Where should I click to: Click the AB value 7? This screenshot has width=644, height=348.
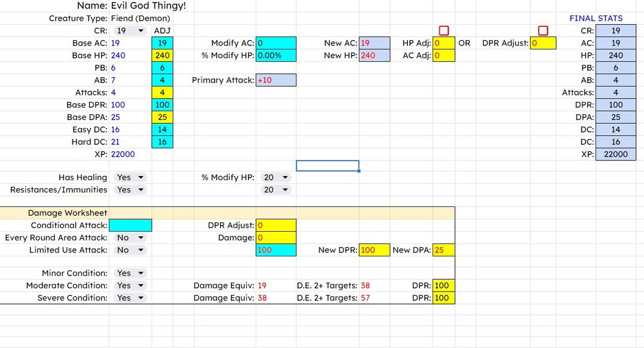point(113,80)
